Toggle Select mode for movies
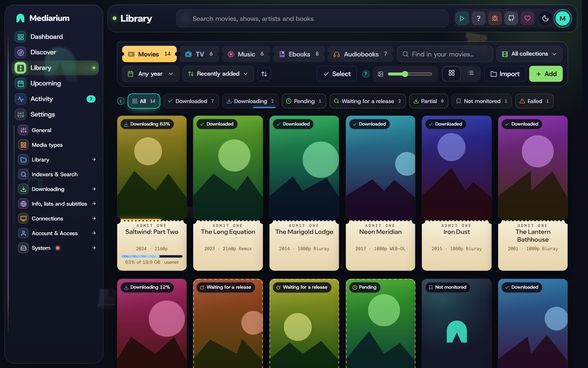588x368 pixels. tap(337, 74)
